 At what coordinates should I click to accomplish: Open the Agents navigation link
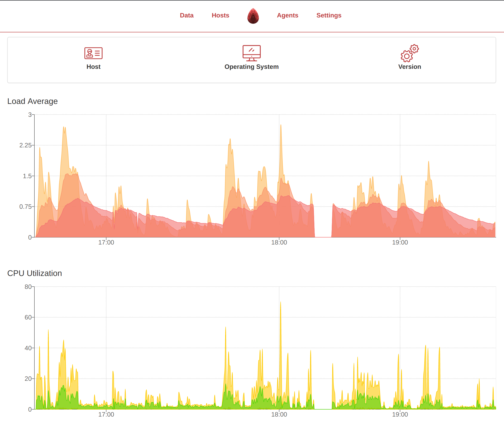(x=287, y=15)
